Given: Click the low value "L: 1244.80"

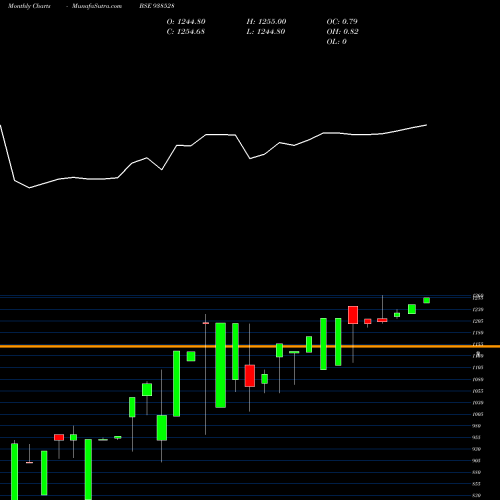Looking at the screenshot, I should click(266, 32).
